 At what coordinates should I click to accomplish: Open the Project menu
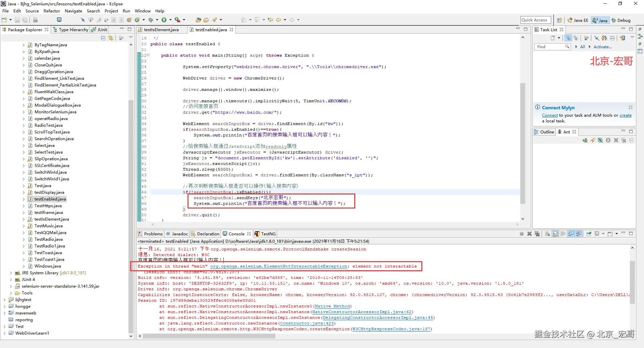click(x=111, y=11)
